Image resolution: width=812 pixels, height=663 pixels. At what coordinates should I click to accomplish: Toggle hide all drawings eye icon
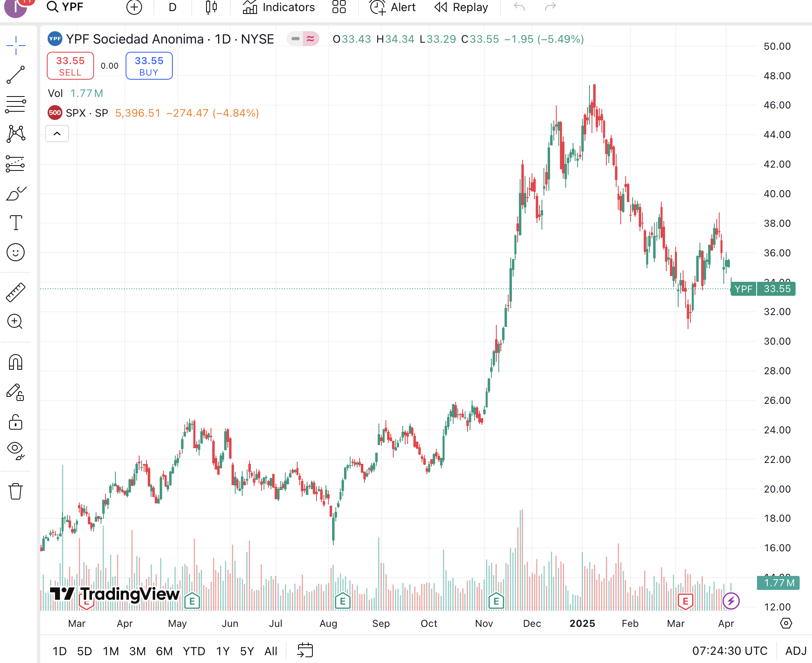[x=16, y=451]
